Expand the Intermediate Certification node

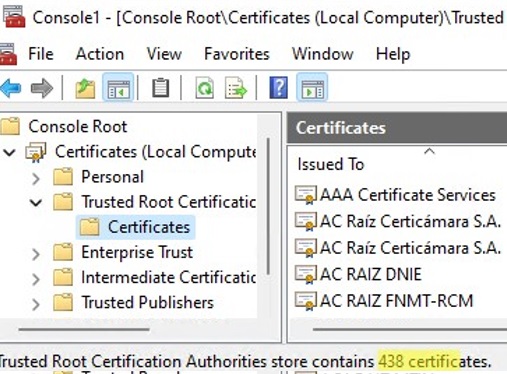(x=36, y=279)
